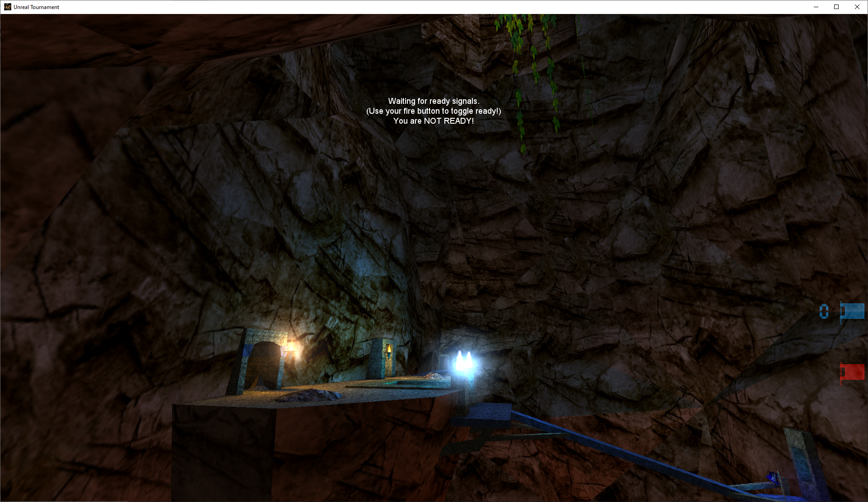Click the Unreal Tournament title bar icon
This screenshot has height=502, width=868.
(x=7, y=7)
